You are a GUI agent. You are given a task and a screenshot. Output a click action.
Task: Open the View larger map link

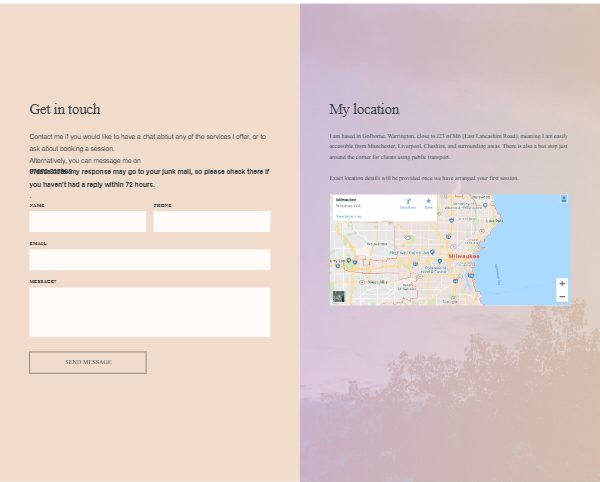tap(346, 216)
